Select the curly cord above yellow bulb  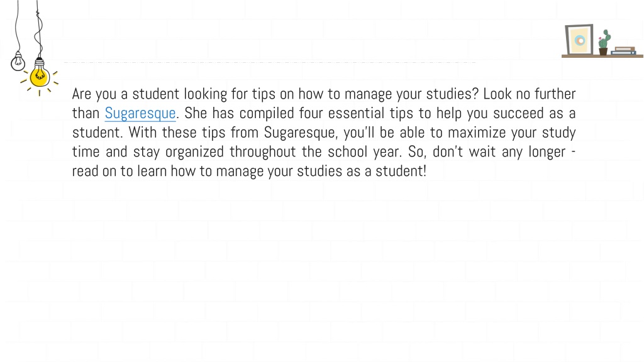(x=38, y=30)
